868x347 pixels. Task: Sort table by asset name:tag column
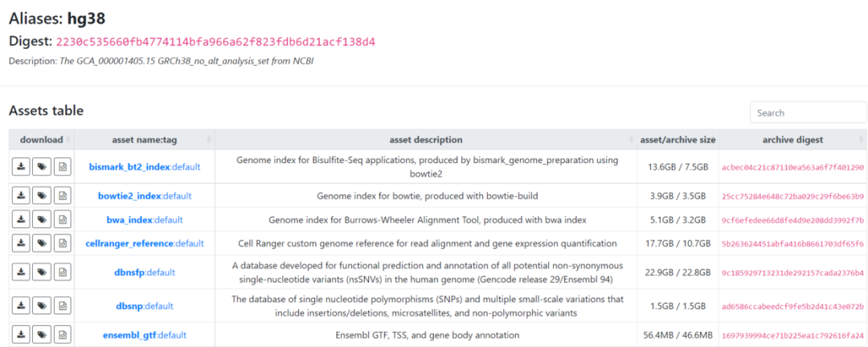[x=145, y=140]
